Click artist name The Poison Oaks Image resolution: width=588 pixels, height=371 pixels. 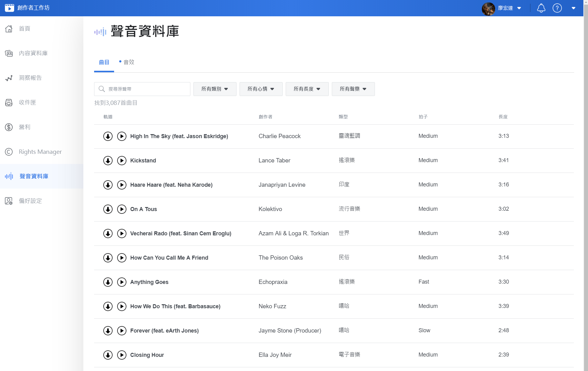281,257
